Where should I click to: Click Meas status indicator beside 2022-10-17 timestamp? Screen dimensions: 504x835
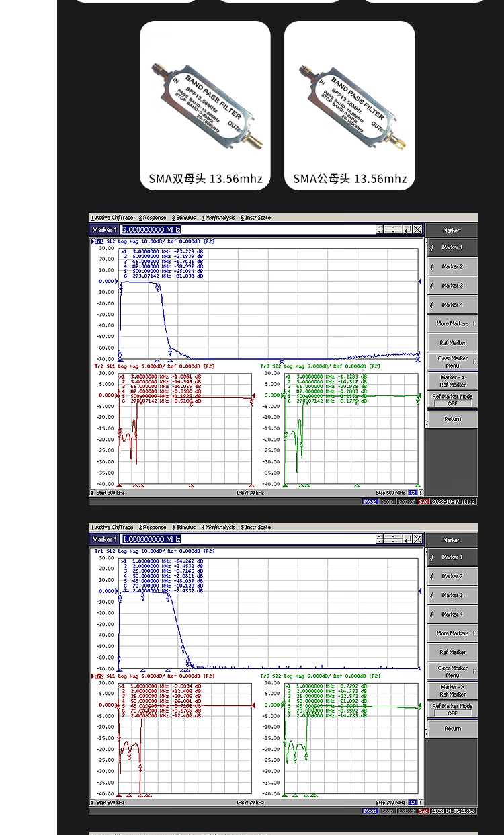(370, 502)
